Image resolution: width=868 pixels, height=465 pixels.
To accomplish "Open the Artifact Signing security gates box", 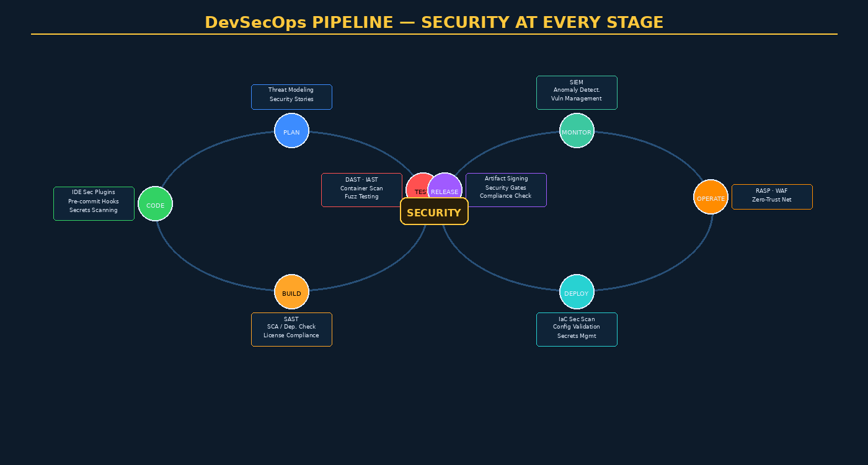I will tap(506, 189).
